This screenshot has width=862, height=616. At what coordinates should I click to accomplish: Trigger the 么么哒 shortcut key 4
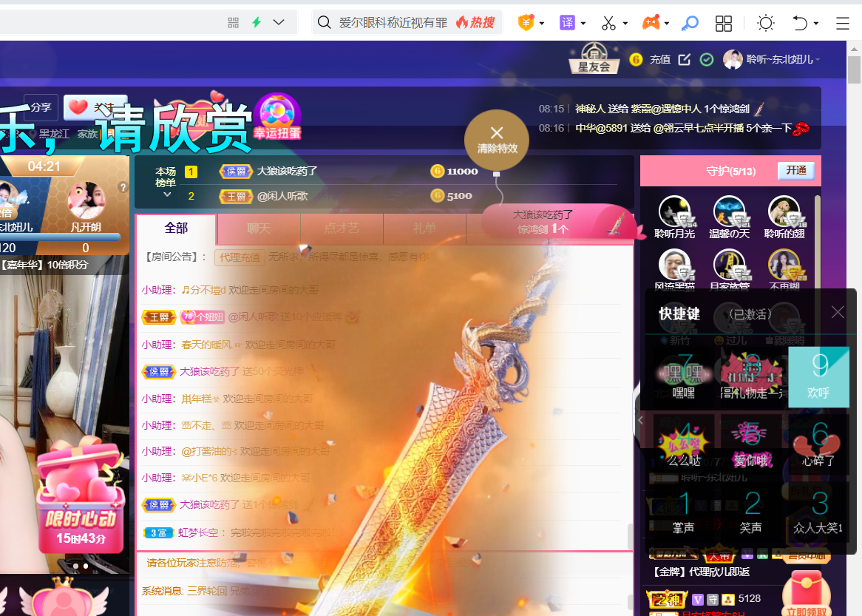683,444
